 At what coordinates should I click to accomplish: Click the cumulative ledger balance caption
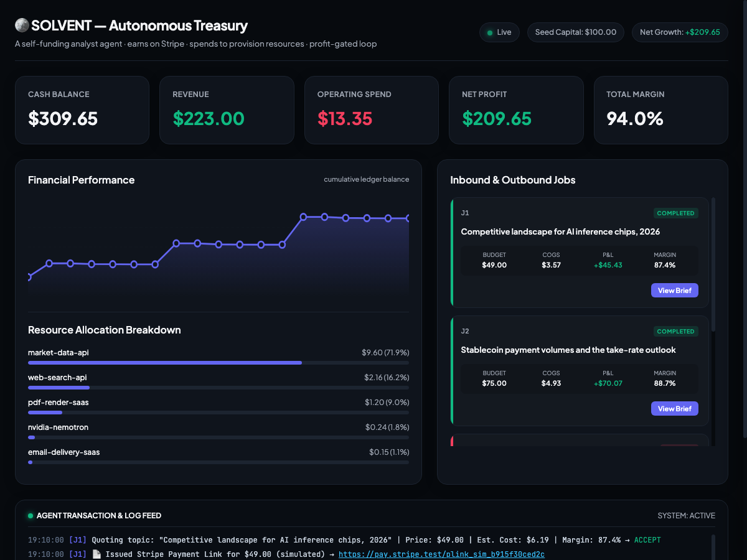pyautogui.click(x=367, y=180)
